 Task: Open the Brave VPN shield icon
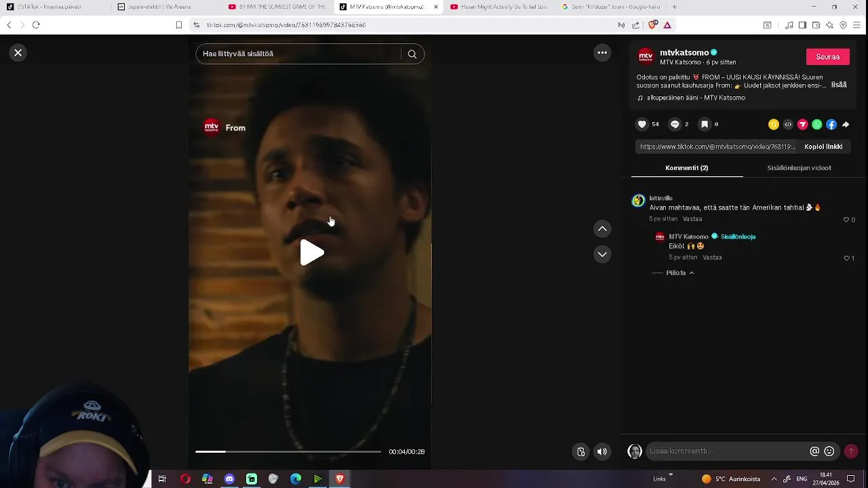click(x=843, y=25)
